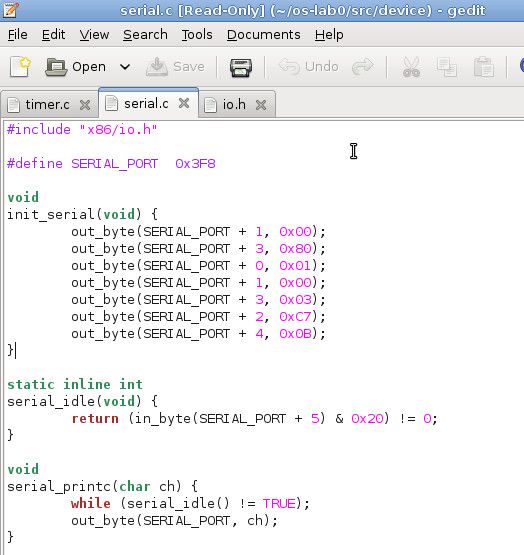Click the 'while (serial_idle() != TRUE);' line
This screenshot has width=524, height=555.
pyautogui.click(x=190, y=503)
